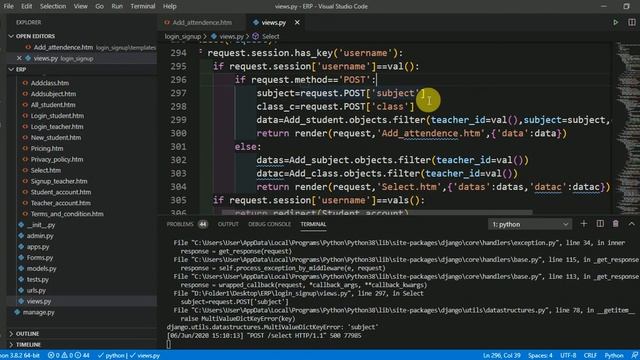Split the terminal panel

(x=600, y=224)
